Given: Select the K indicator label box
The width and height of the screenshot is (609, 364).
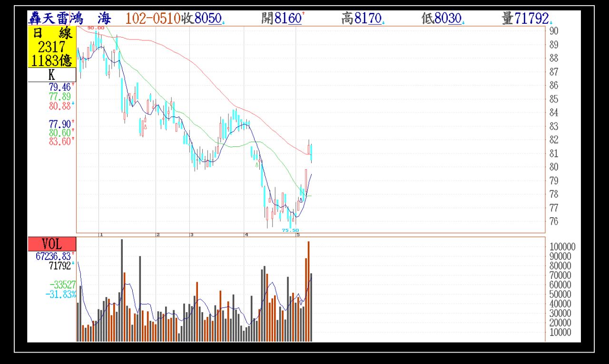Looking at the screenshot, I should coord(51,75).
